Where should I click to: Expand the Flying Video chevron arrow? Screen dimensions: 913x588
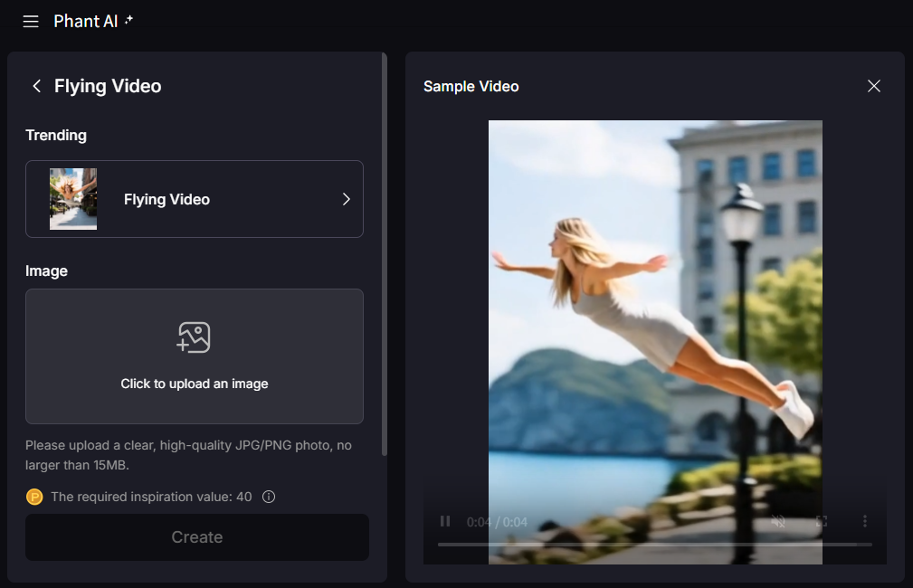tap(346, 199)
